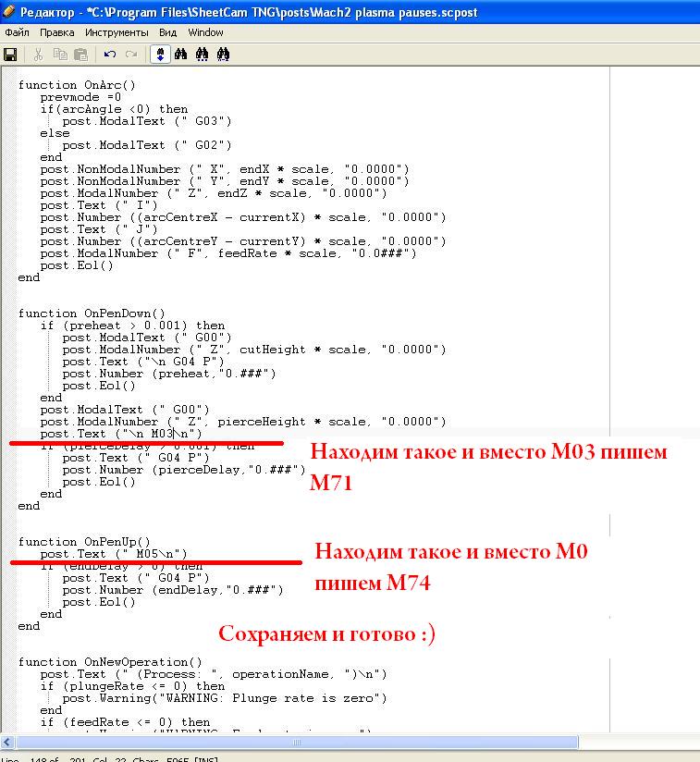Open Find with the first plain binoculars icon
Viewport: 700px width, 762px height.
point(180,55)
